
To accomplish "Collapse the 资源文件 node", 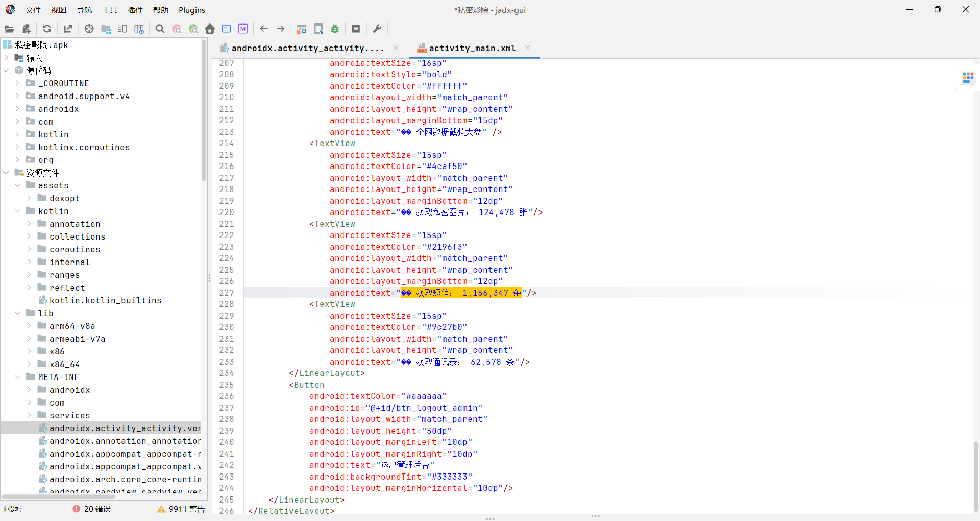I will [6, 173].
